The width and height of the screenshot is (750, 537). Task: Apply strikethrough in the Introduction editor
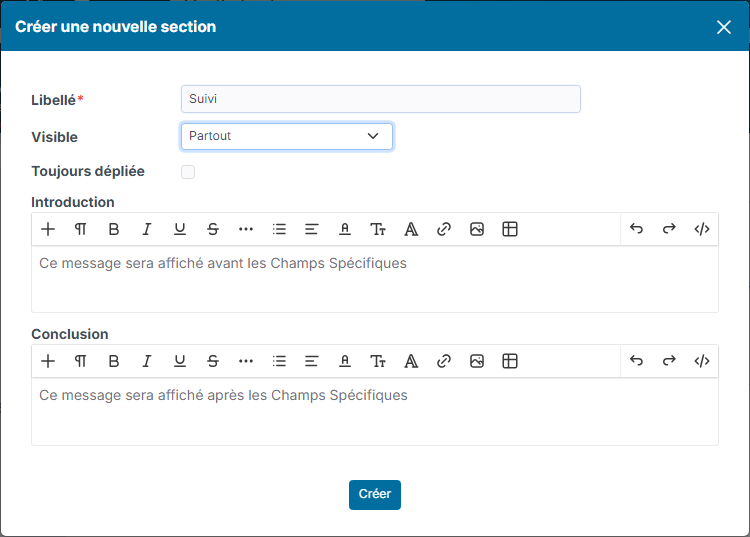point(213,229)
